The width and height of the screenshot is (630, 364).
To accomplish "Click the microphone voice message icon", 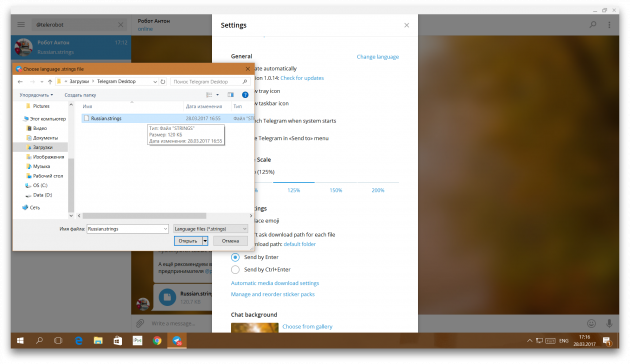I will [609, 323].
